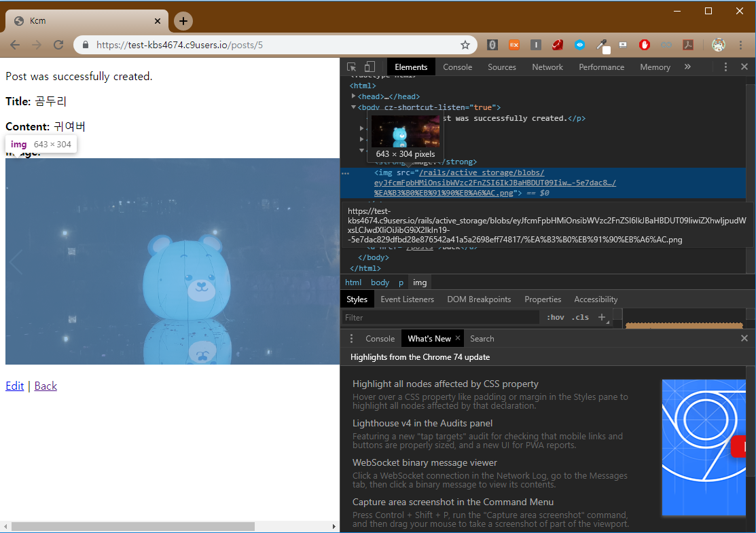Image resolution: width=756 pixels, height=533 pixels.
Task: Open the Styles pane
Action: click(x=357, y=299)
